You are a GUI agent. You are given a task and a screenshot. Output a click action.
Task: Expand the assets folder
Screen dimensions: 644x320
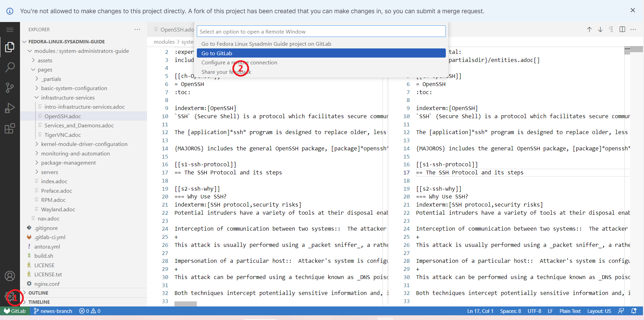point(83,60)
